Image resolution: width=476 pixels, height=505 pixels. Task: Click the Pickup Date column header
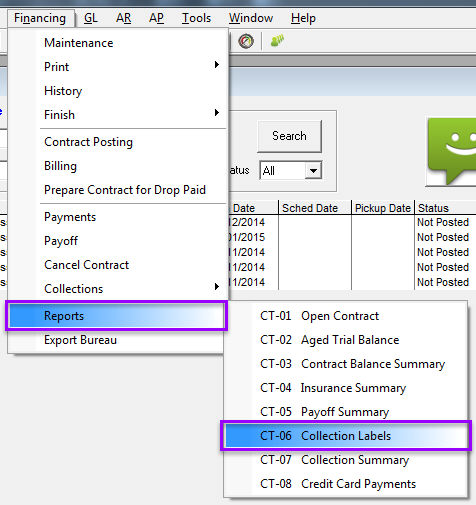383,208
